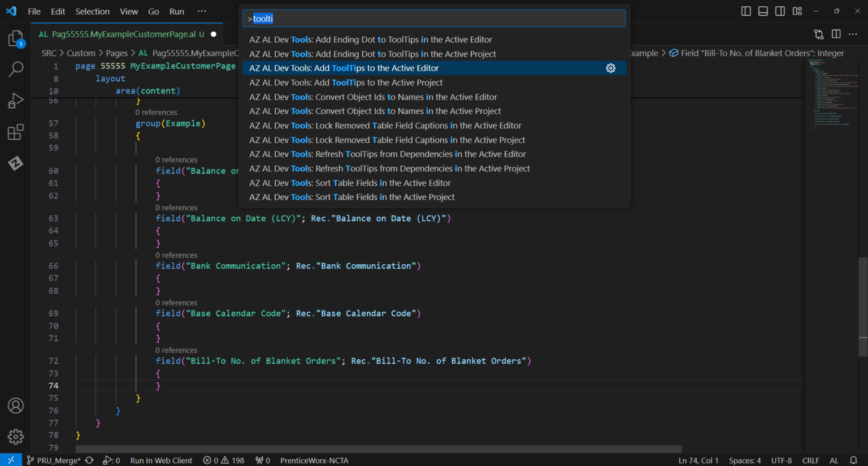Open the UTF-8 encoding picker
Screen dimensions: 868x466
(x=781, y=460)
